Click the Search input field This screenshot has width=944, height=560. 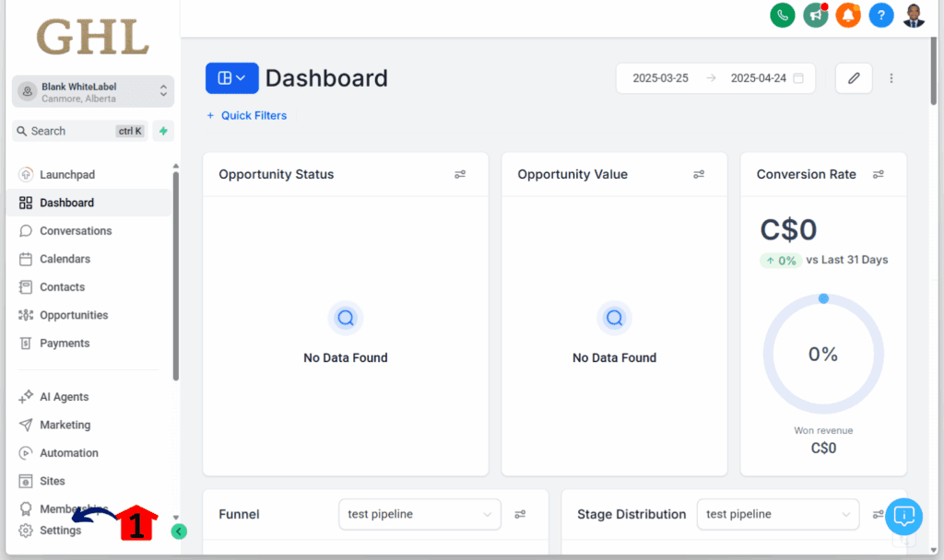79,131
